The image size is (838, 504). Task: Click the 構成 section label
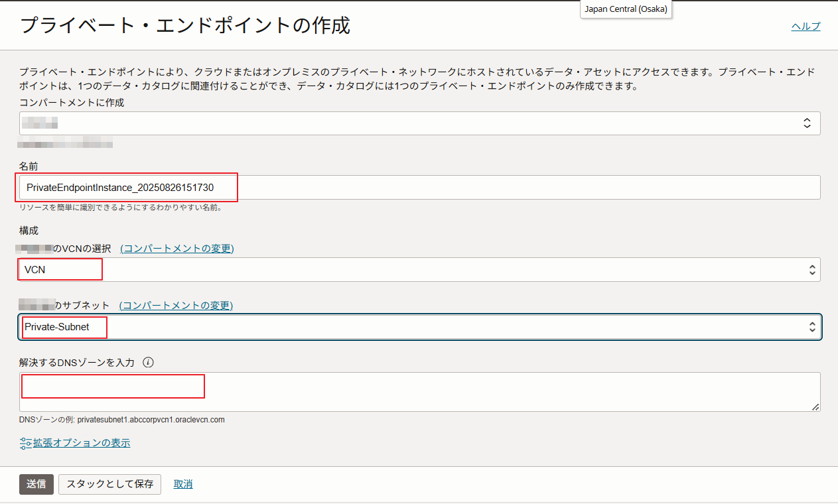pyautogui.click(x=29, y=231)
